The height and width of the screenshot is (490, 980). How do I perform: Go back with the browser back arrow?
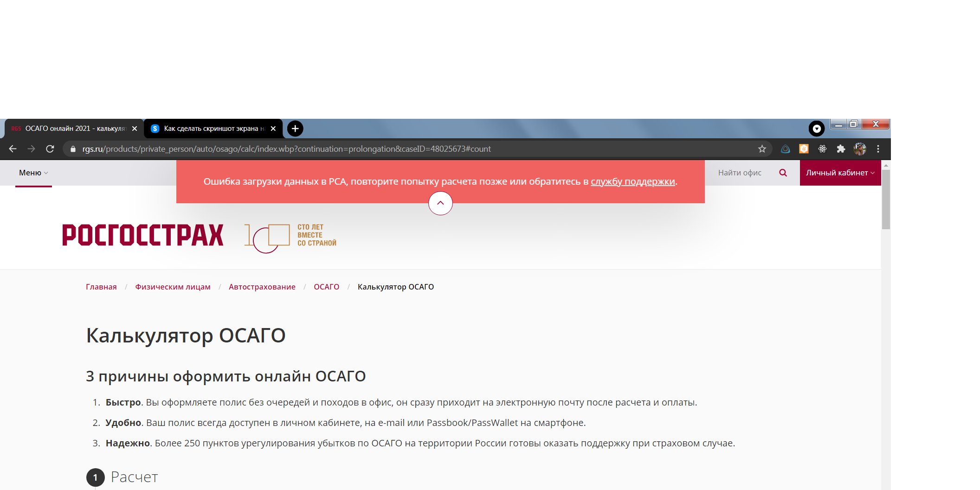[13, 149]
